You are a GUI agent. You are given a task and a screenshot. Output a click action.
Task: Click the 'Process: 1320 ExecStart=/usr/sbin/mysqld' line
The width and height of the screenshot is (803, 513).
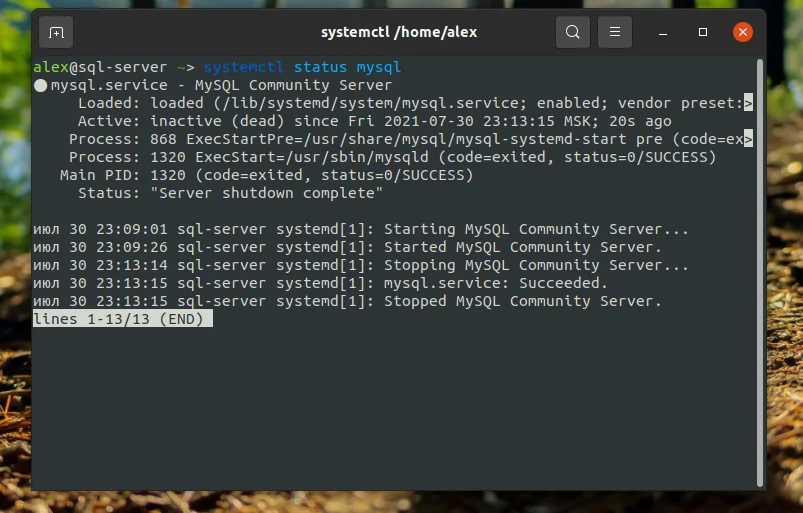(392, 157)
